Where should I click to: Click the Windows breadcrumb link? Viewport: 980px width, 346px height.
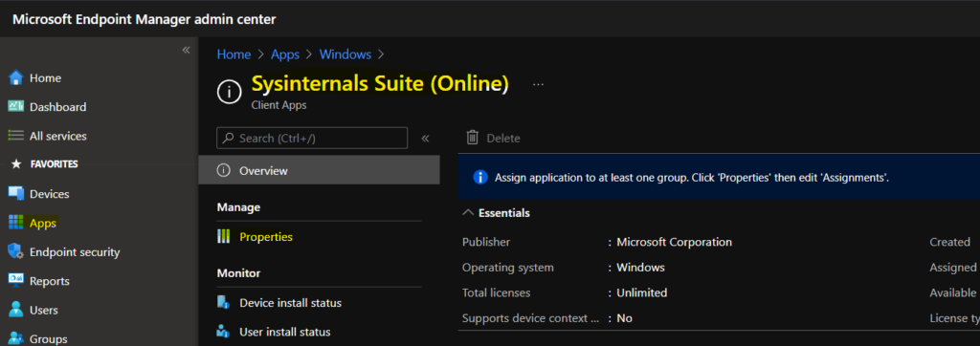[345, 54]
